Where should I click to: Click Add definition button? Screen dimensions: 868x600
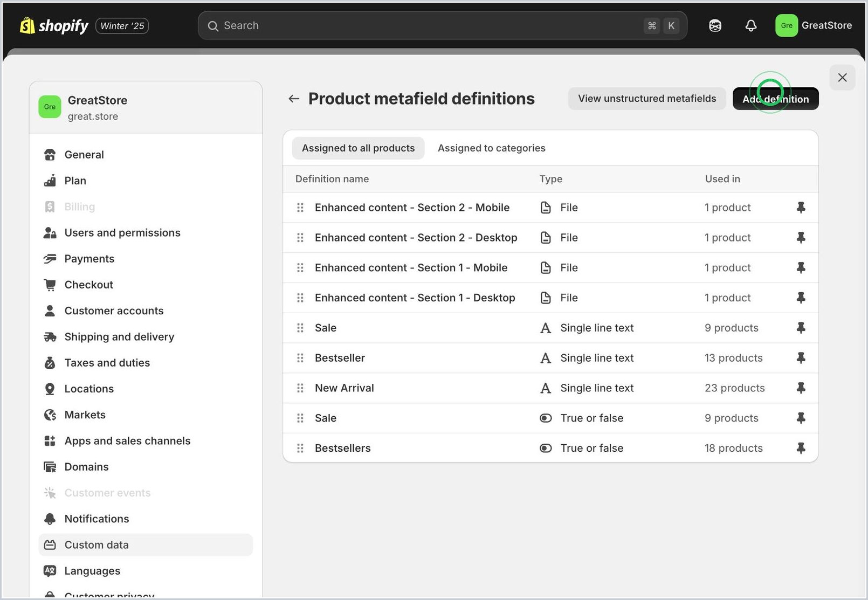coord(775,99)
